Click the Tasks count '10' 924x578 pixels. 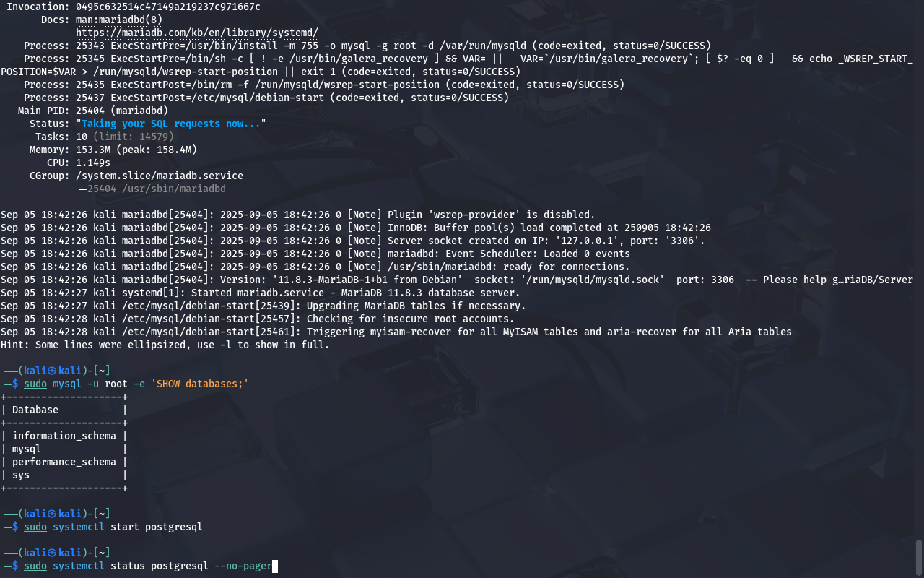pyautogui.click(x=82, y=137)
